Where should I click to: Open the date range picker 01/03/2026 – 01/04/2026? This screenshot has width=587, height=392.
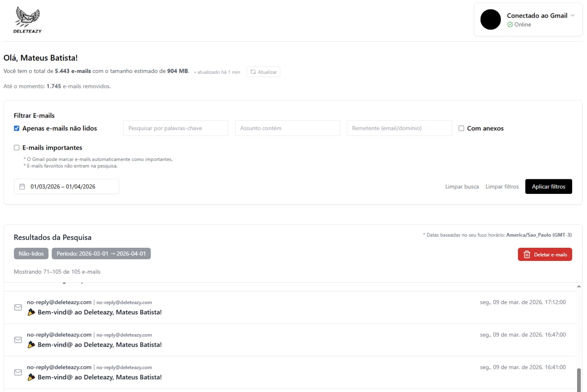click(x=66, y=186)
